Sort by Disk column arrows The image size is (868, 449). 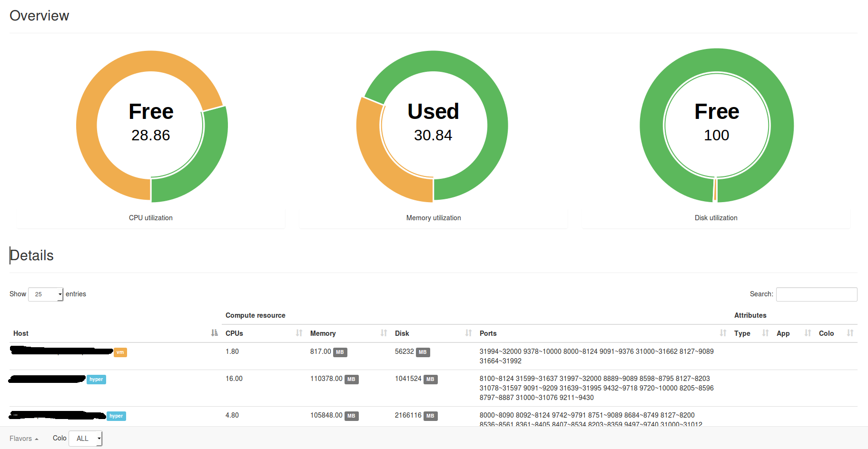[x=469, y=333]
